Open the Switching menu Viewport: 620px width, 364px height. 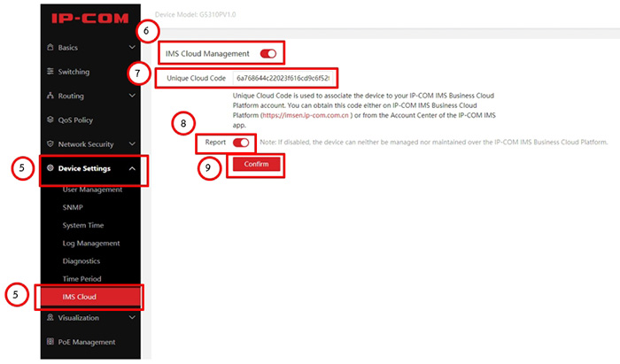(90, 72)
